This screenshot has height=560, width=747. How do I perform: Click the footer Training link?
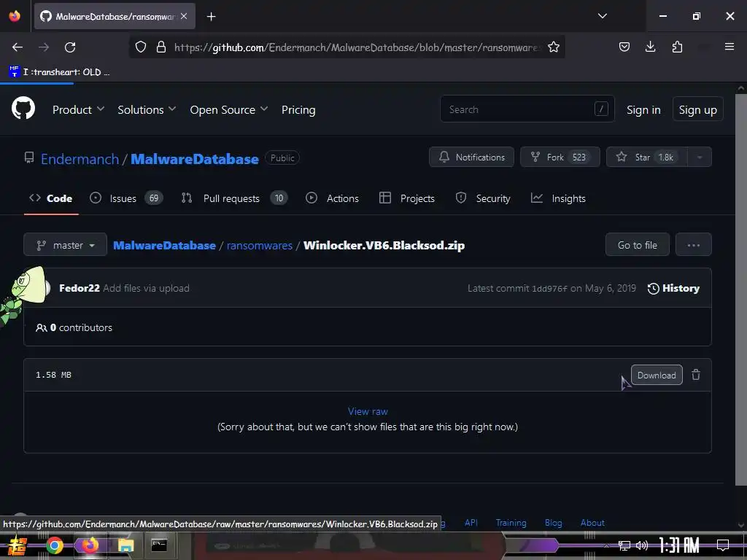(511, 522)
